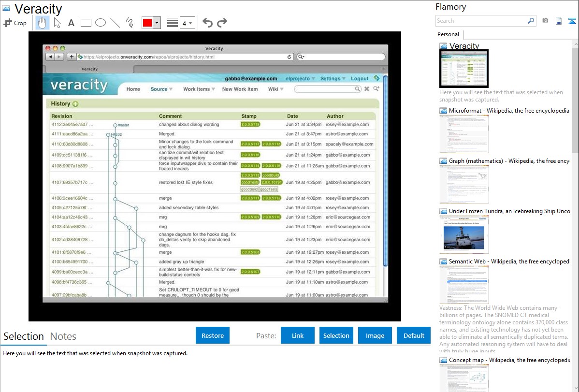Redo the annotation
This screenshot has height=392, width=579.
pyautogui.click(x=222, y=23)
